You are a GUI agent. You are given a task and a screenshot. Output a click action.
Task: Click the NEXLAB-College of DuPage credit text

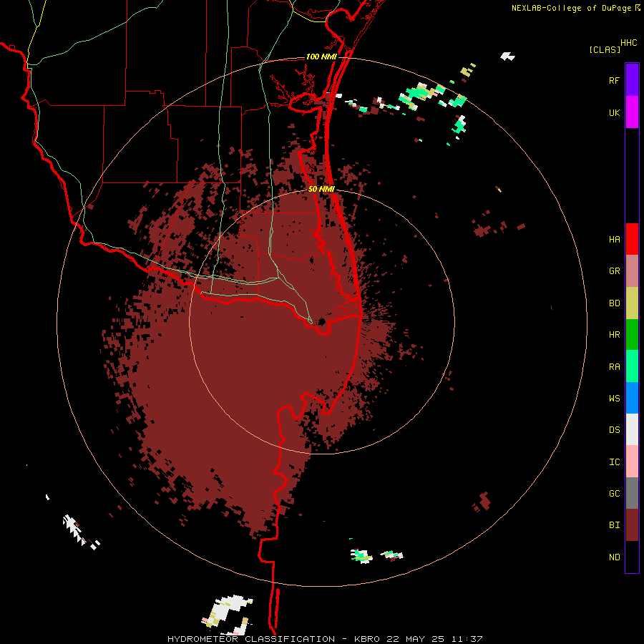pyautogui.click(x=571, y=8)
